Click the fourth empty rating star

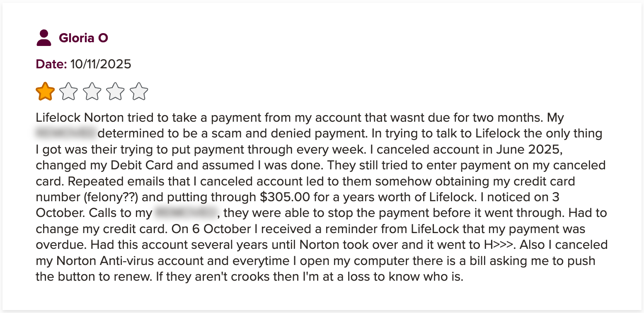[115, 91]
